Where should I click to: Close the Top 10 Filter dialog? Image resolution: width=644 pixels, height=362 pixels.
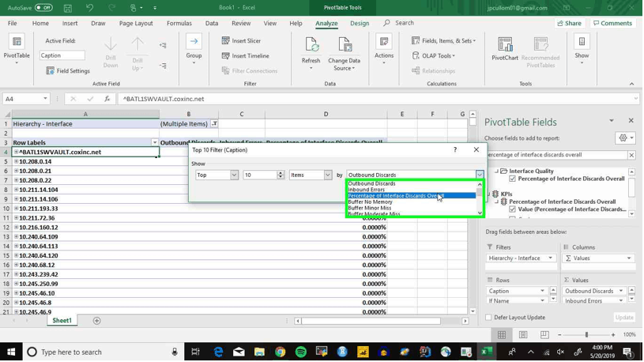tap(476, 149)
